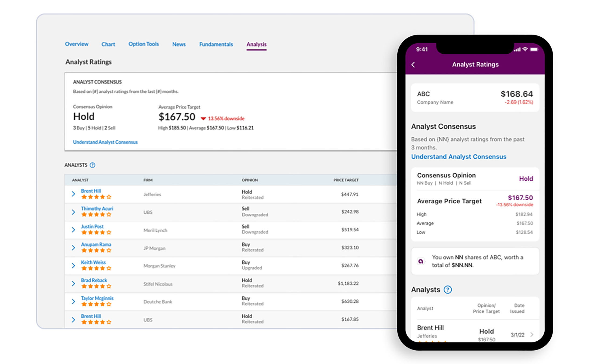Screen dimensions: 589x364
Task: Tap the question mark next to Analysts on phone
Action: tap(448, 290)
